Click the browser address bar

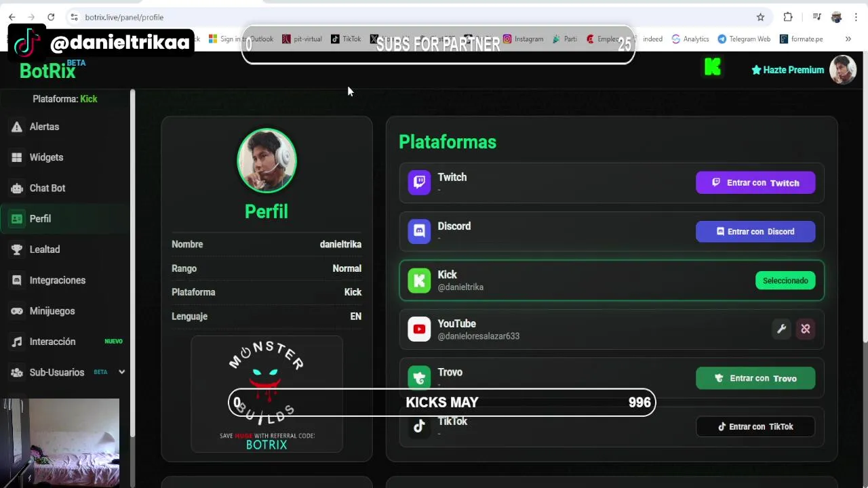pyautogui.click(x=407, y=17)
